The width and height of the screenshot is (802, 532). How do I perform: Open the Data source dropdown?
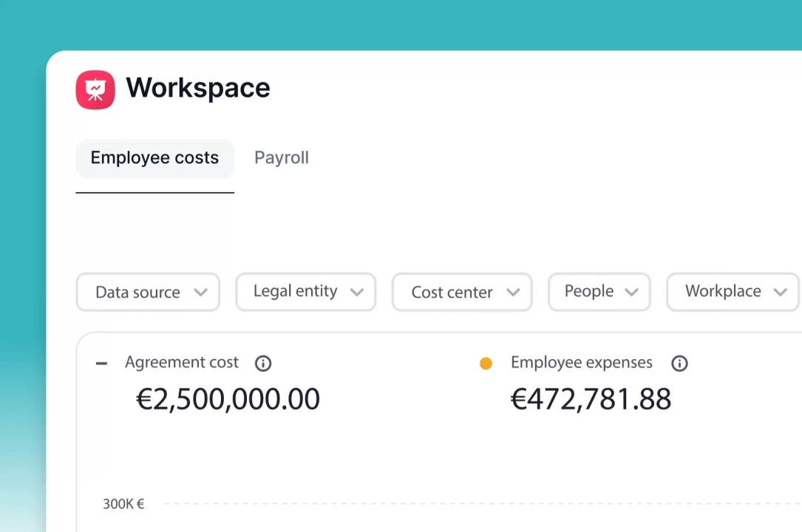coord(147,292)
